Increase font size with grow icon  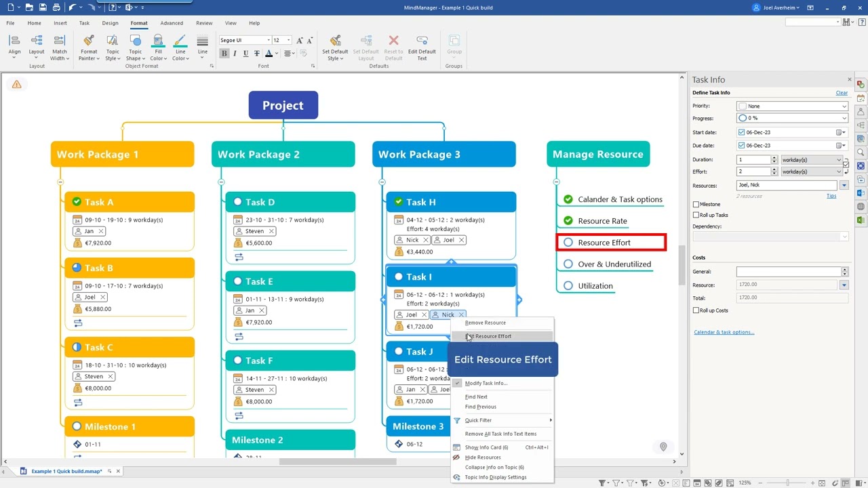click(x=299, y=41)
